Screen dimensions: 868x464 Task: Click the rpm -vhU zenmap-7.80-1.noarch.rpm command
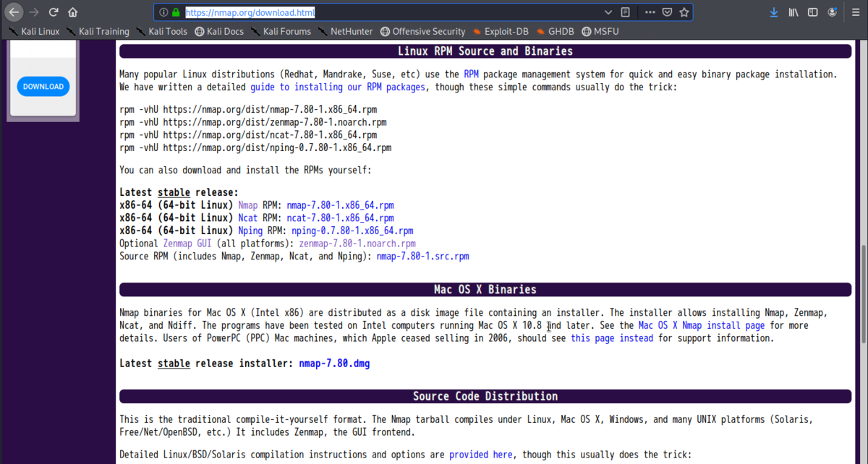pyautogui.click(x=253, y=122)
